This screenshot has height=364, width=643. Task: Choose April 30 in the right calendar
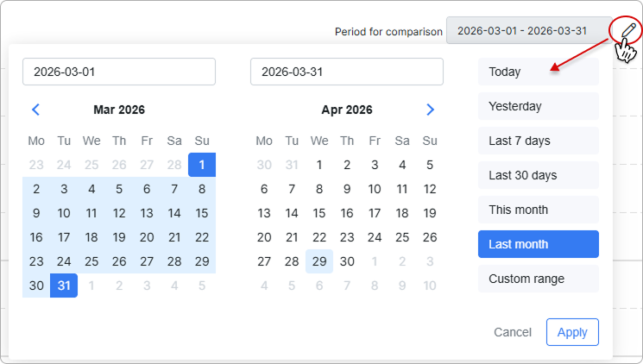pos(347,261)
